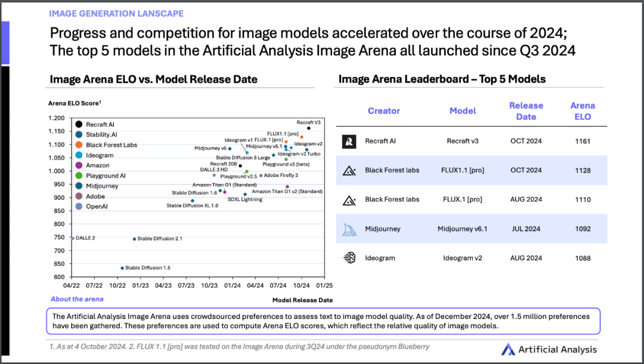Click the FLUX.1 [pro] model cell
The width and height of the screenshot is (644, 364).
[x=463, y=200]
